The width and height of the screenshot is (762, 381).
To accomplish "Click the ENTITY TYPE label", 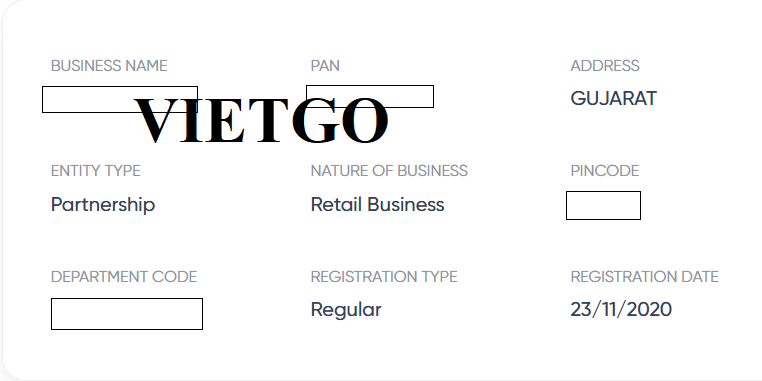I will coord(96,171).
